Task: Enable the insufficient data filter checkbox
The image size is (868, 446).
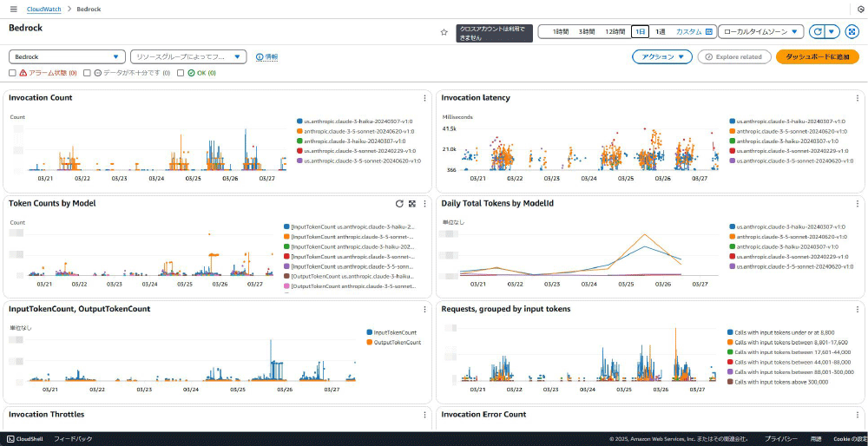Action: tap(87, 73)
